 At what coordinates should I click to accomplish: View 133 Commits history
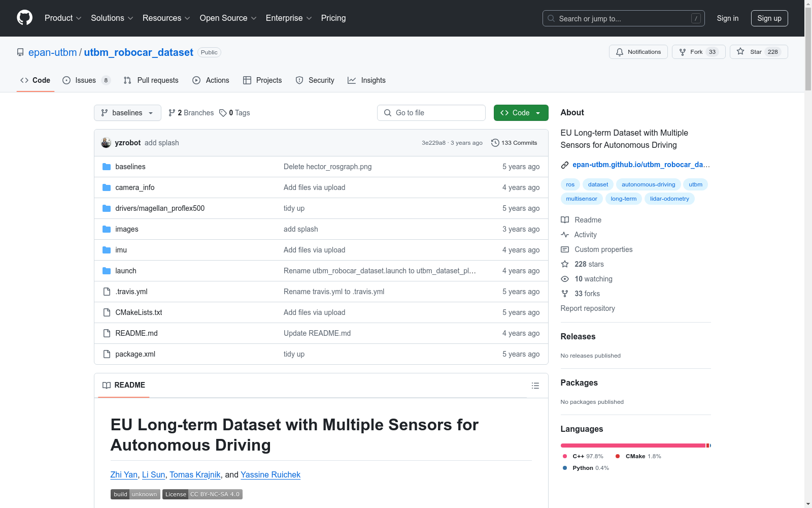click(514, 143)
